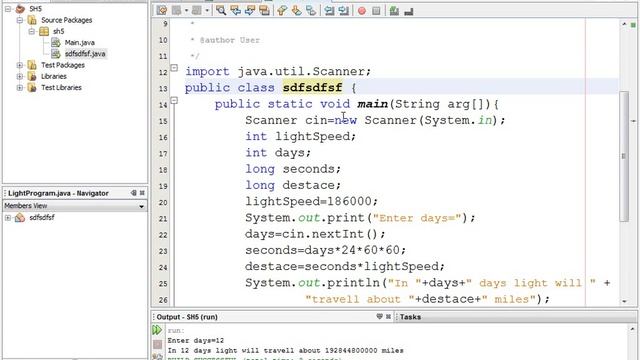Toggle Highlight Search in editor toolbar

coord(264,11)
